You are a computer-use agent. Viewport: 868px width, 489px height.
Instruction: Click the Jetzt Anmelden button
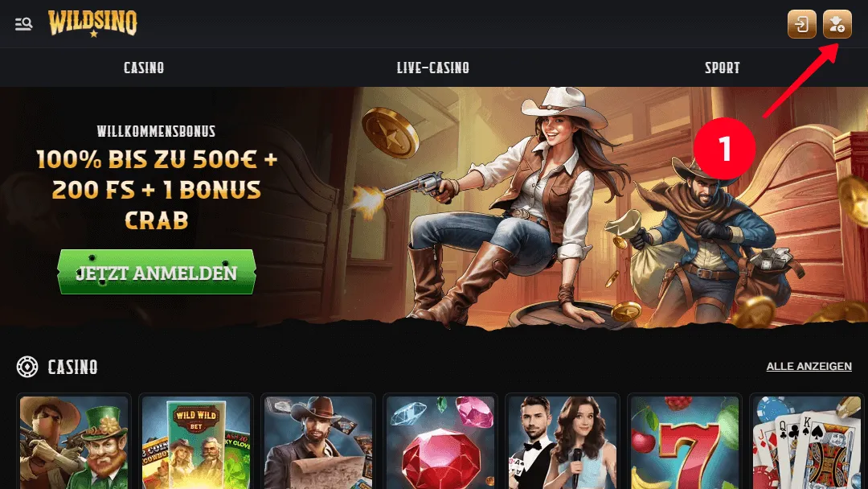pos(156,272)
